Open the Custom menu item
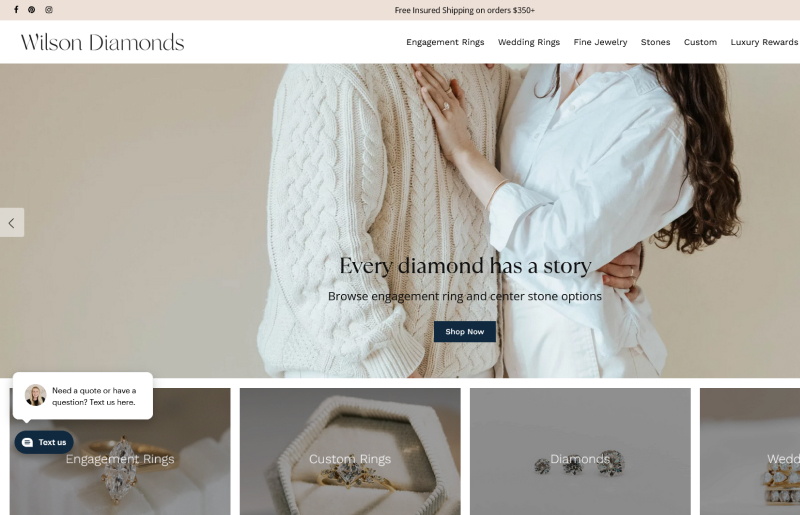Screen dimensions: 800x515 coord(700,42)
